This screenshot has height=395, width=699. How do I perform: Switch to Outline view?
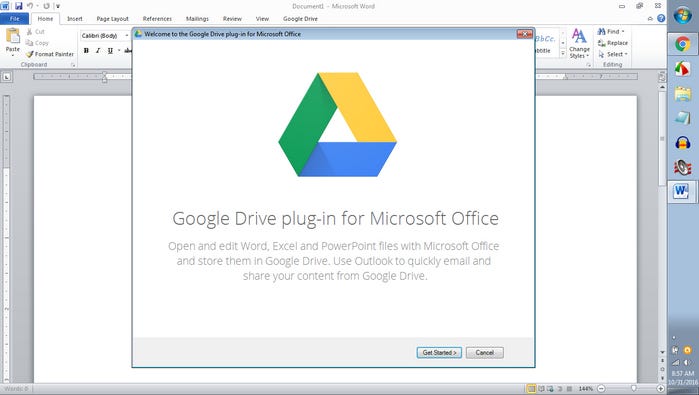(560, 389)
